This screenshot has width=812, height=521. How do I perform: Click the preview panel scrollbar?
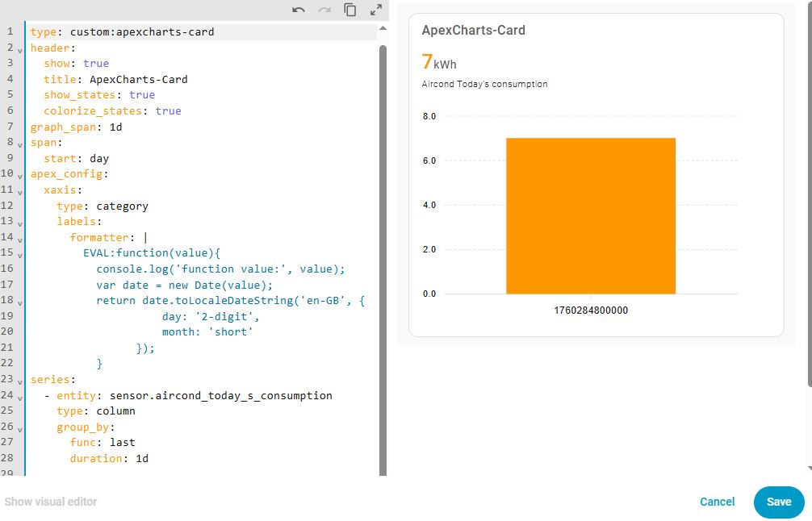(810, 194)
